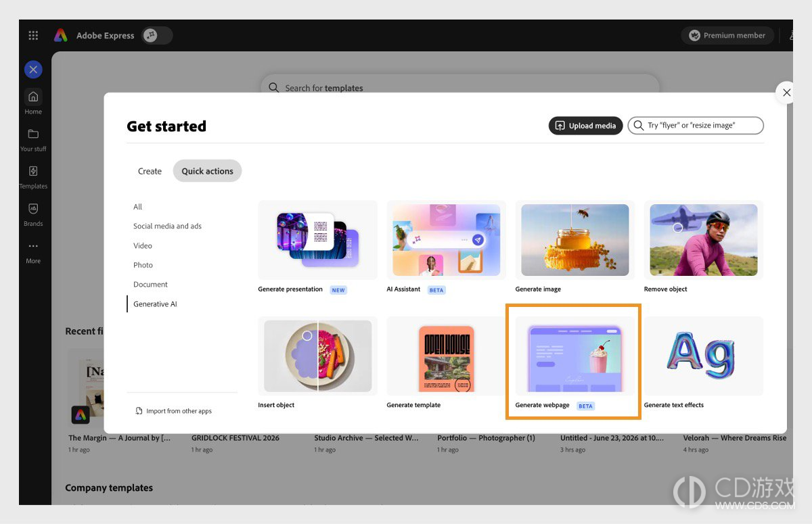Open Portfolio — Photographer (1) recent file

tap(486, 438)
